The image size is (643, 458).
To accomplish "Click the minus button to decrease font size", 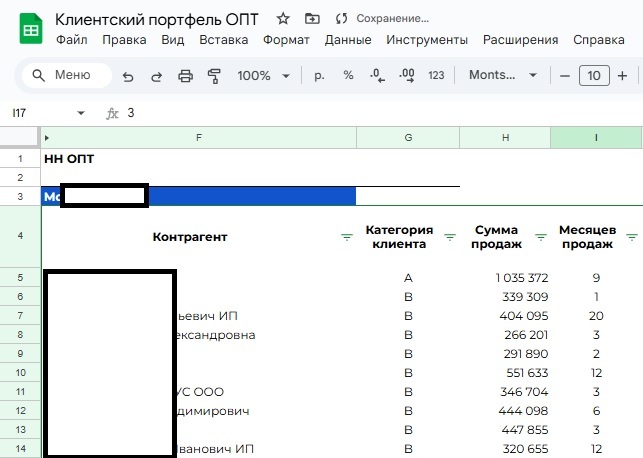I will tap(565, 76).
